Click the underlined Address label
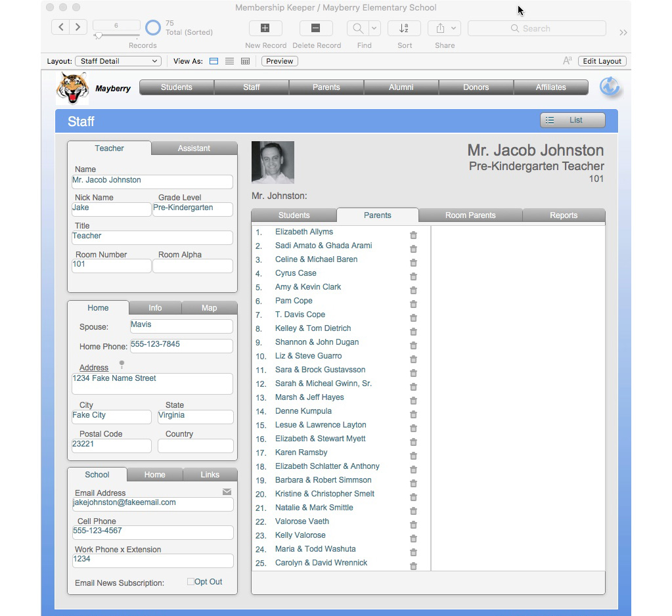 94,368
